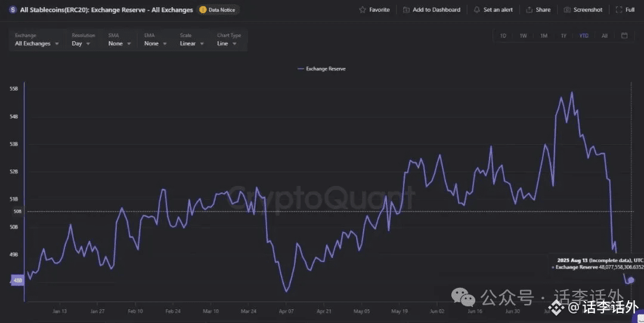644x323 pixels.
Task: Take a chart Screenshot via camera icon
Action: click(567, 10)
